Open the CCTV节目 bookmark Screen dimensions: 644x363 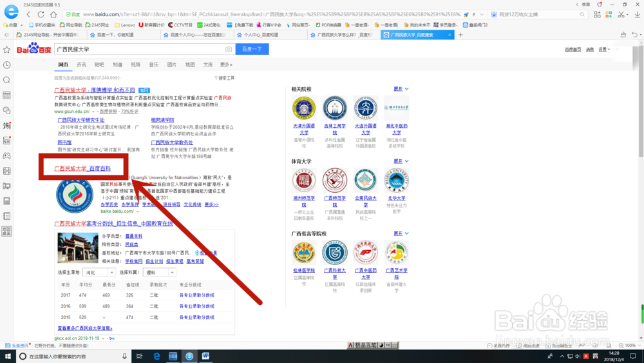point(180,25)
